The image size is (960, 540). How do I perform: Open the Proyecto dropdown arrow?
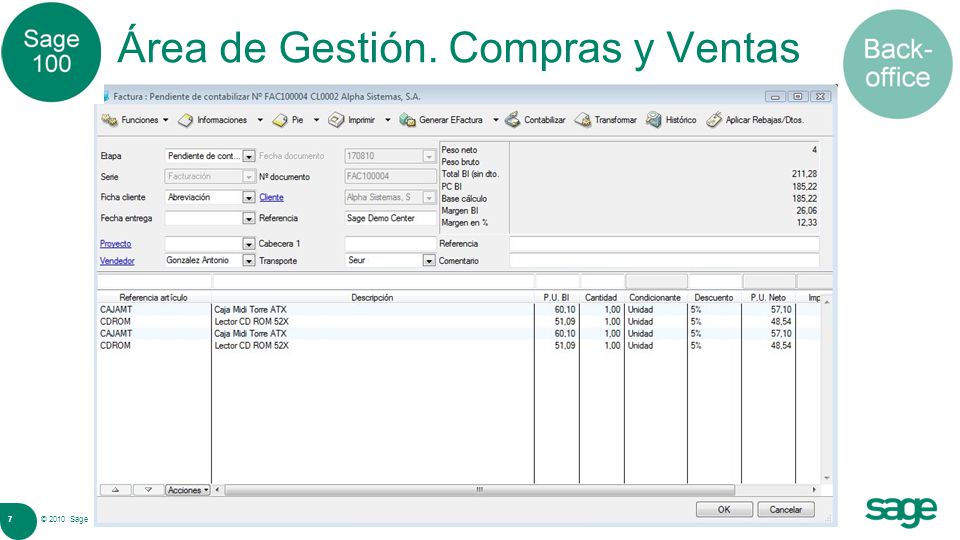[249, 244]
